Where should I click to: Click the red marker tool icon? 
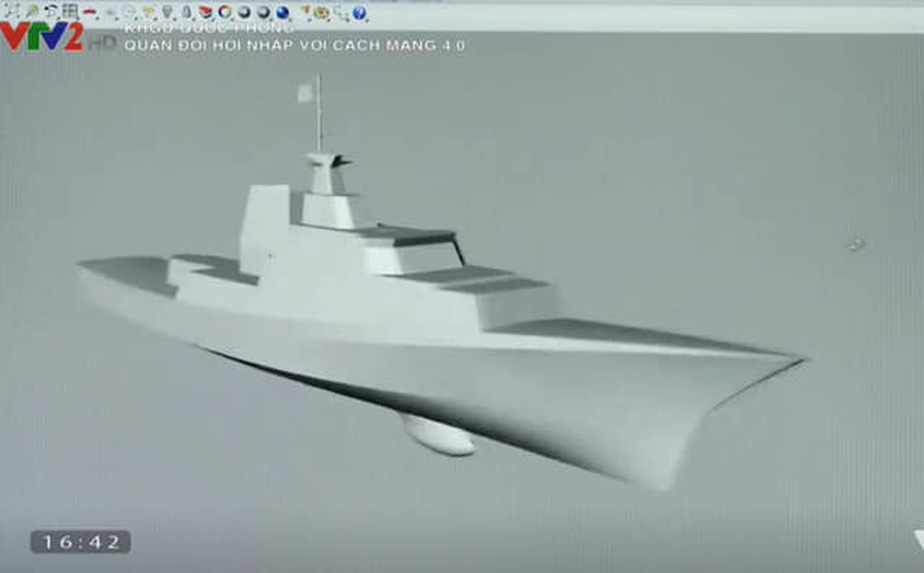[89, 11]
